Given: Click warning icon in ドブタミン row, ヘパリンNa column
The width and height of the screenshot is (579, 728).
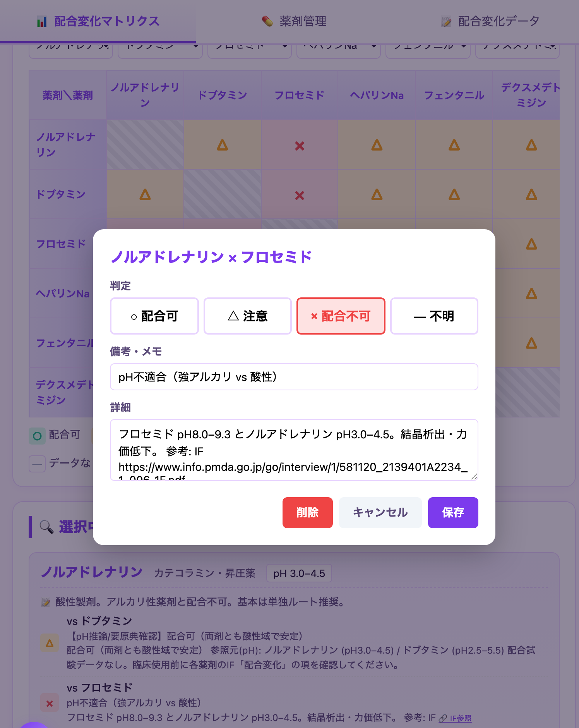Looking at the screenshot, I should (377, 195).
